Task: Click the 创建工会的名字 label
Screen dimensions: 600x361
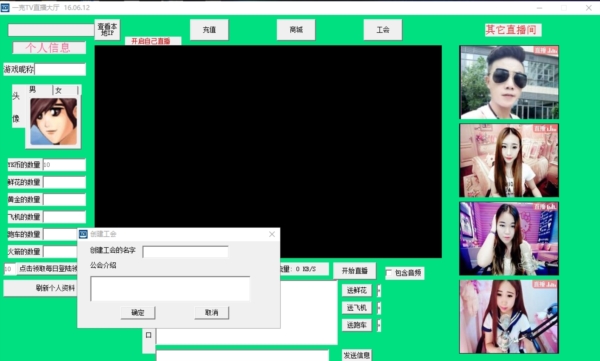Action: coord(112,250)
